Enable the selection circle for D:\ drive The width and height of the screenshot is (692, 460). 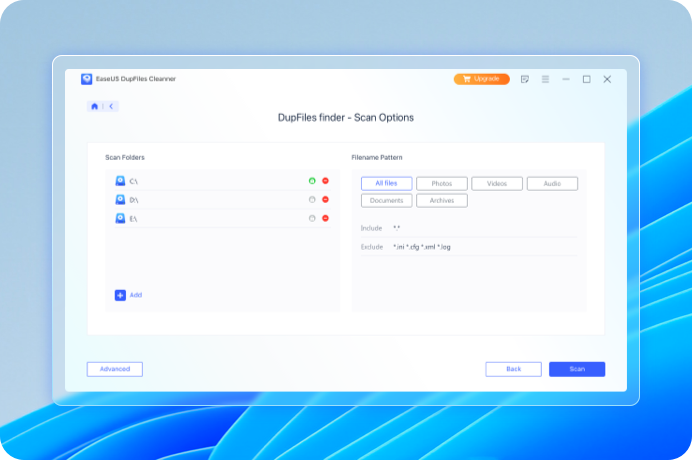coord(312,199)
